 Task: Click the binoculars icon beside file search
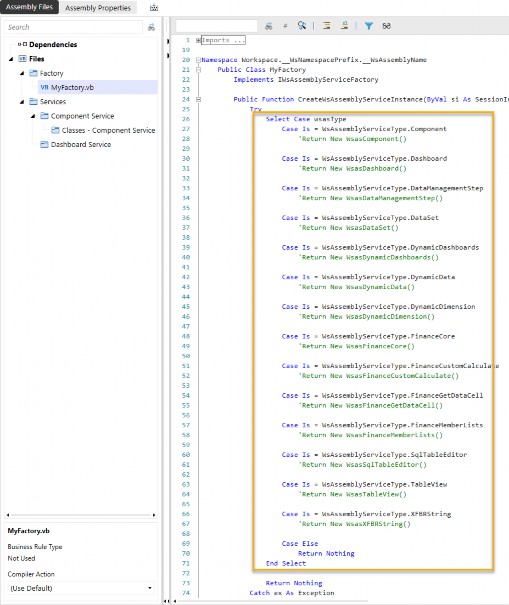151,27
